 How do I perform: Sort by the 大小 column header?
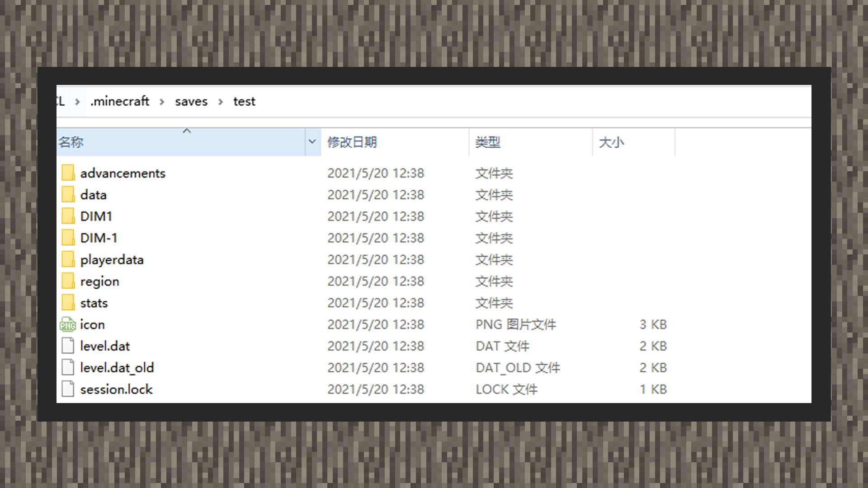click(634, 142)
